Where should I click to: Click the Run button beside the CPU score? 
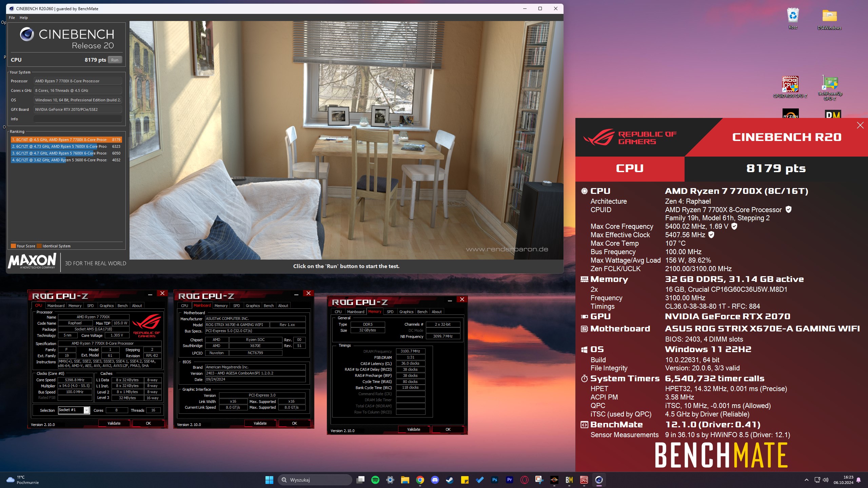click(x=115, y=60)
